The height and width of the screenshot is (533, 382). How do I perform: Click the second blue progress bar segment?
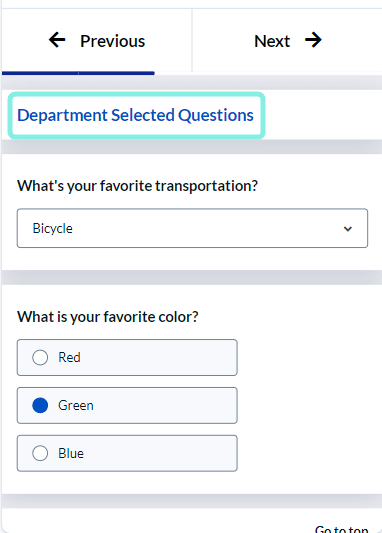[117, 73]
